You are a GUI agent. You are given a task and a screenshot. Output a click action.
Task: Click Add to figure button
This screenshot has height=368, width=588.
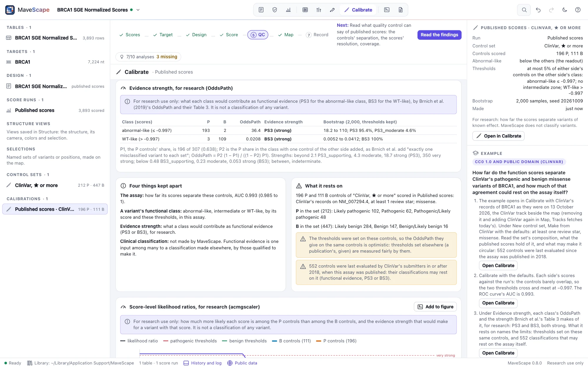point(435,307)
